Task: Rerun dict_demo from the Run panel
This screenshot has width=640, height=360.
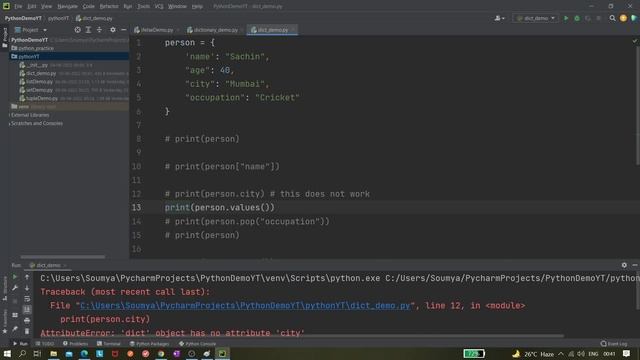Action: click(x=15, y=277)
